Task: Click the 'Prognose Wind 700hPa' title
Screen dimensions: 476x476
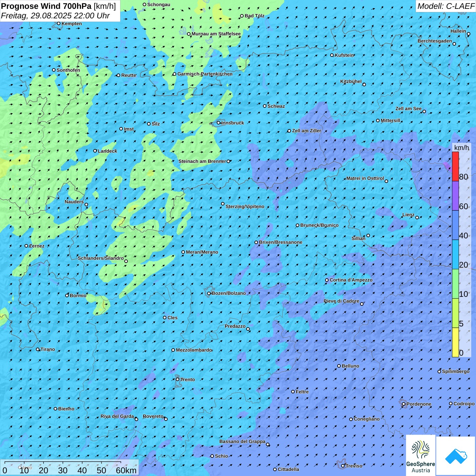Action: (47, 6)
